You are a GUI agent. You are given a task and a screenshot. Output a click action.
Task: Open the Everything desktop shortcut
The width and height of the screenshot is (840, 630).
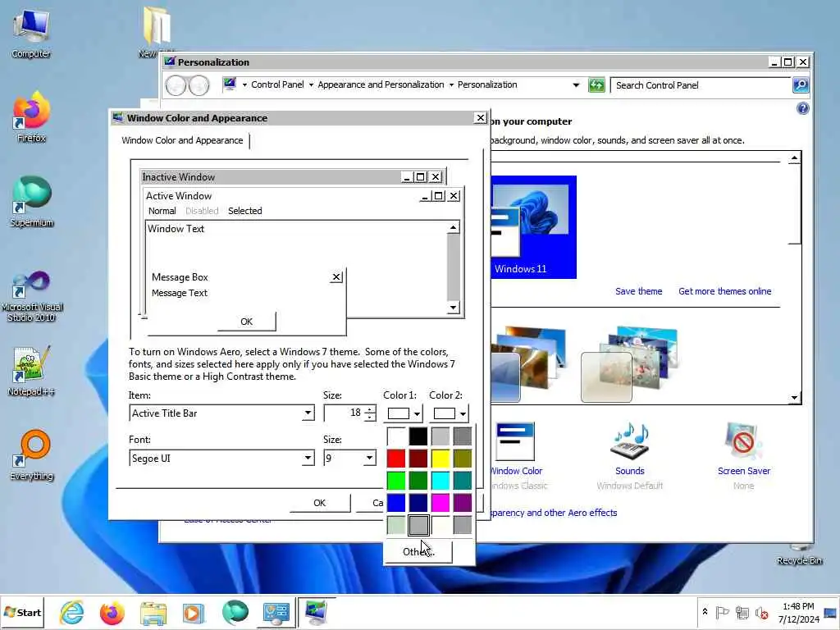[31, 454]
